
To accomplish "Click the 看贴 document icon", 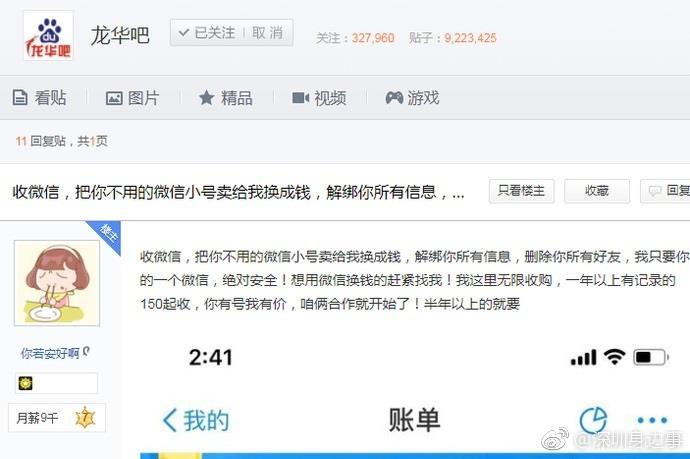I will click(20, 98).
